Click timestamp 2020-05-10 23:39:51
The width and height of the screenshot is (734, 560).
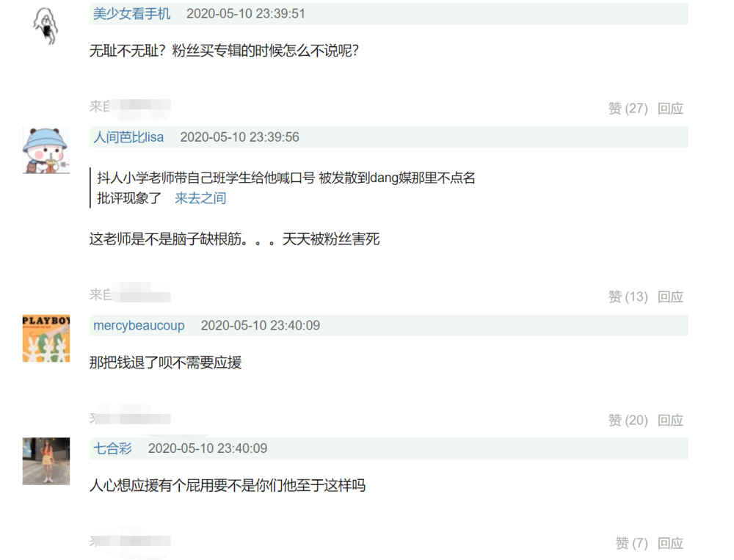click(246, 14)
